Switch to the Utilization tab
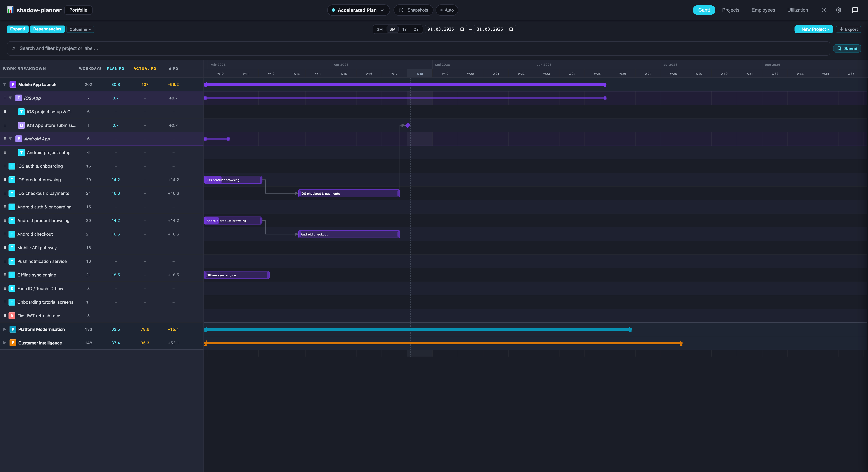Screen dimensions: 868x472 (798, 10)
